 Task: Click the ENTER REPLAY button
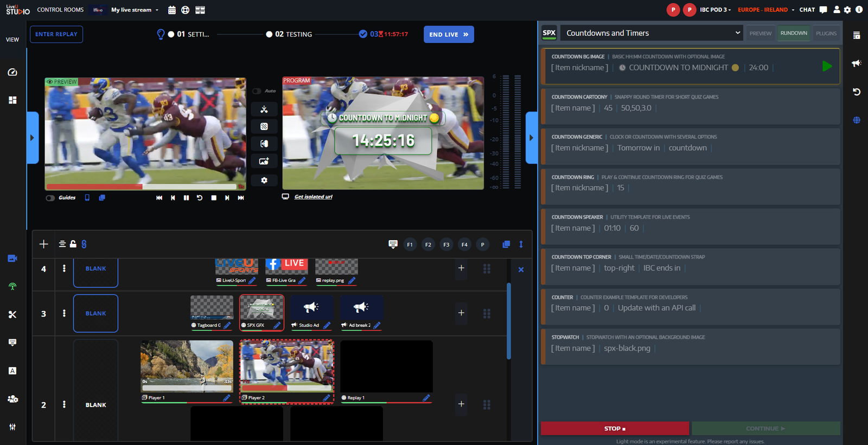pos(56,34)
